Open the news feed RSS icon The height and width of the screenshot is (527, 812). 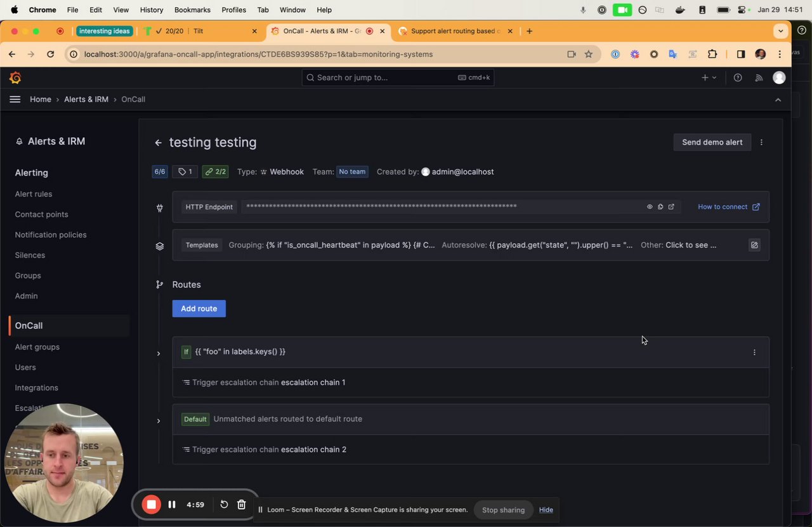[759, 77]
